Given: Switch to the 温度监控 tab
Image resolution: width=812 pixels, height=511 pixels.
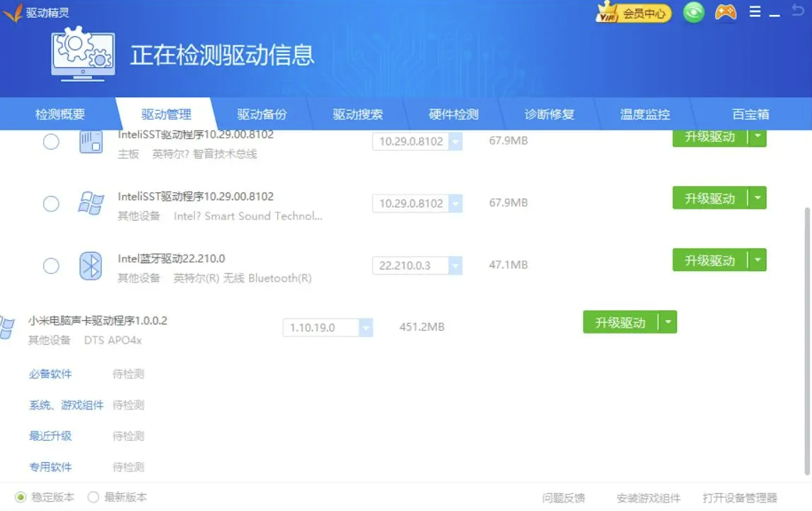Looking at the screenshot, I should click(x=645, y=114).
